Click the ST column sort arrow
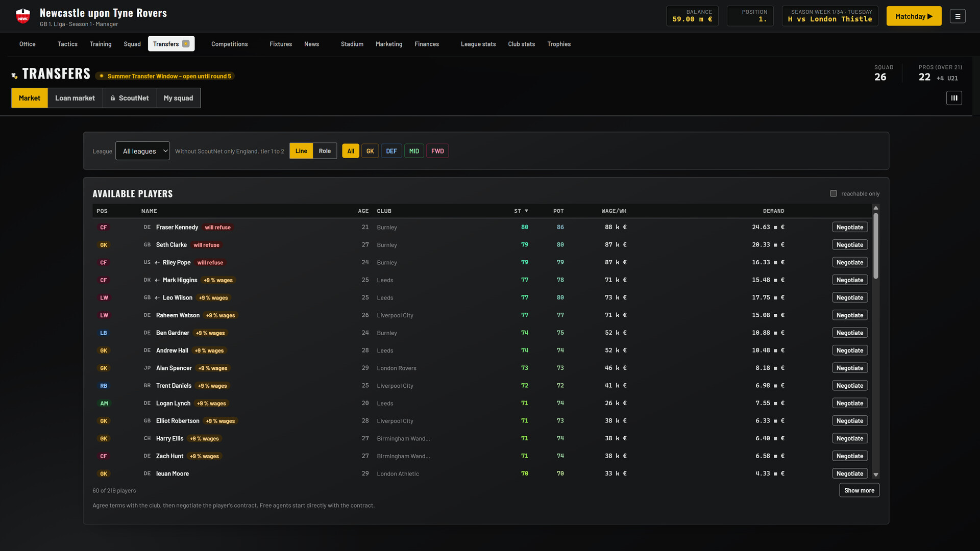Screen dimensions: 980x551 (526, 211)
